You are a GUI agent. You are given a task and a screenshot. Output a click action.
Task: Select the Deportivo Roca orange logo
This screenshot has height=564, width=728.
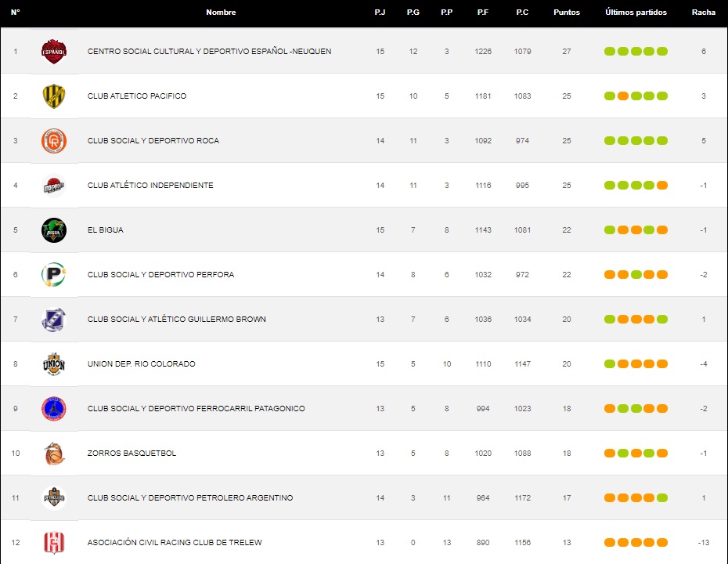point(53,141)
